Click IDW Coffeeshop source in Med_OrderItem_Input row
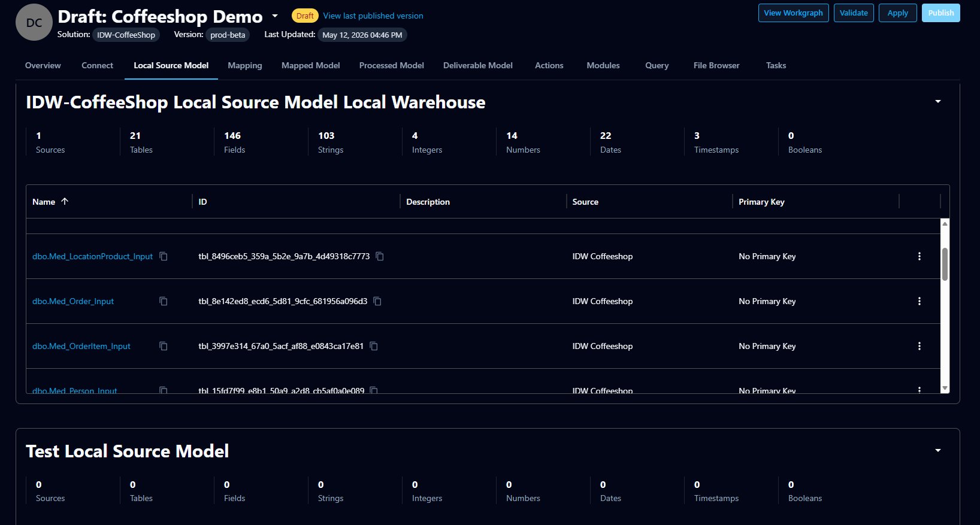 point(602,346)
